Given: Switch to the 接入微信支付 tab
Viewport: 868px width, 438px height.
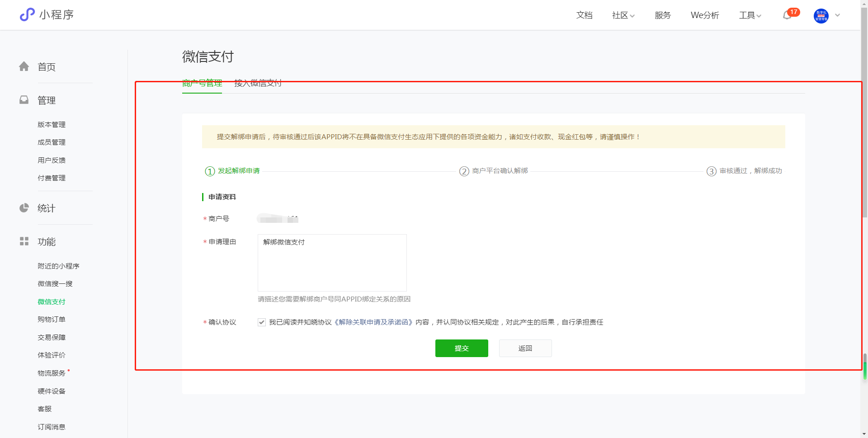Looking at the screenshot, I should pos(258,83).
